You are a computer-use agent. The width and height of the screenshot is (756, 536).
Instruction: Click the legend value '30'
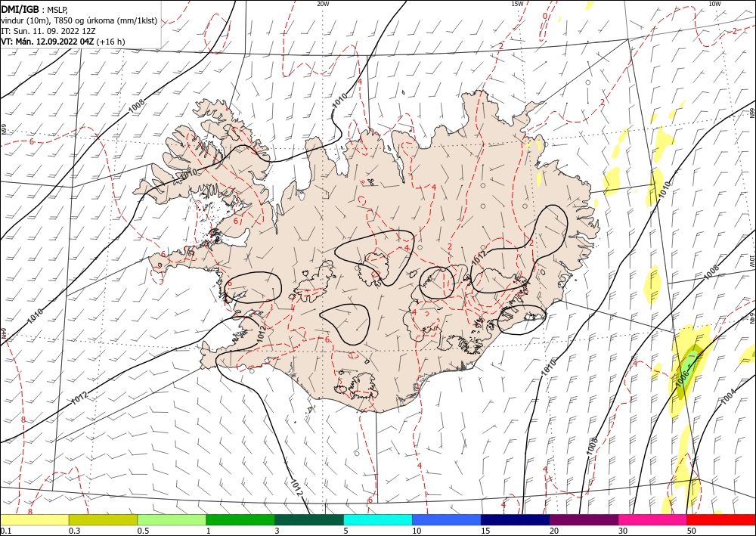point(624,531)
